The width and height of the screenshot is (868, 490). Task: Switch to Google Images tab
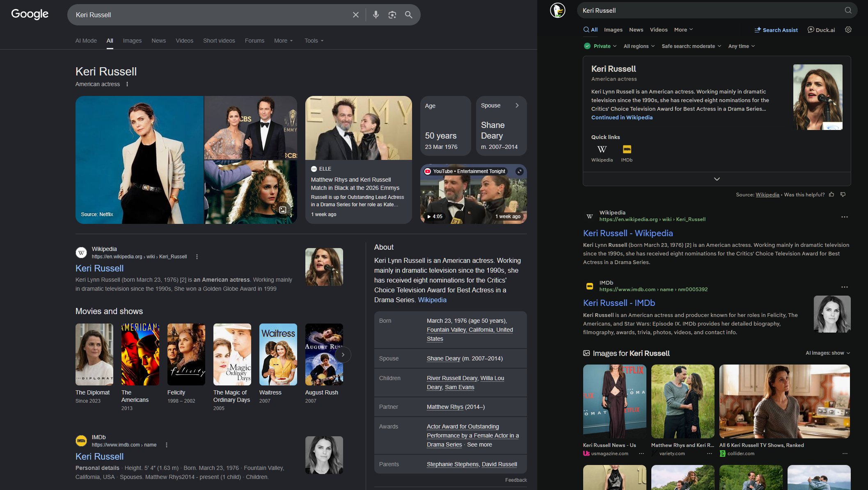132,41
